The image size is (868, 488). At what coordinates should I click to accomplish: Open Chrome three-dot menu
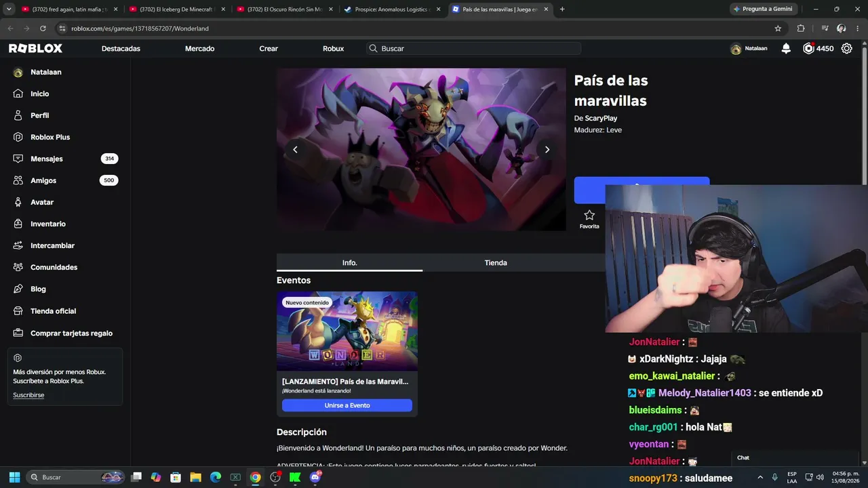click(857, 28)
